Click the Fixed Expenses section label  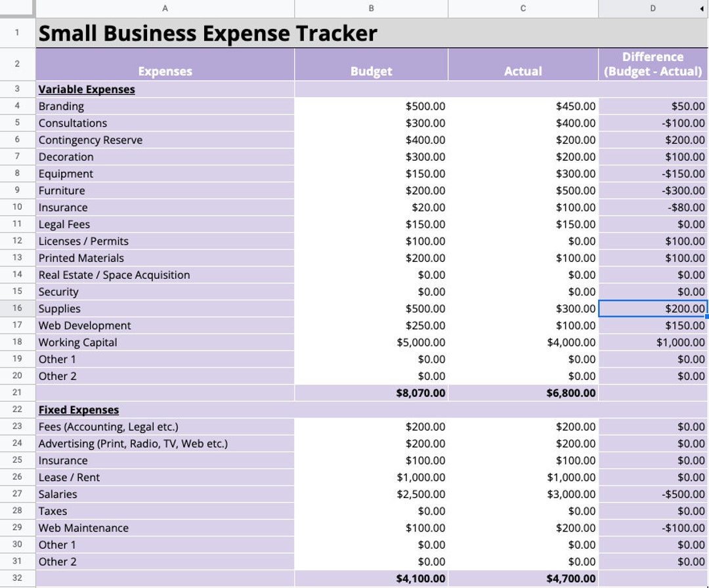(79, 410)
